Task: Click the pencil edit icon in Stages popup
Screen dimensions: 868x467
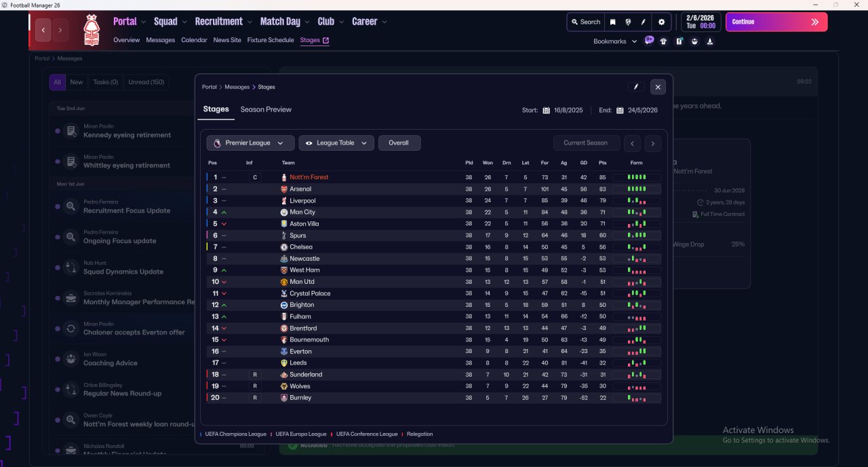Action: [635, 87]
